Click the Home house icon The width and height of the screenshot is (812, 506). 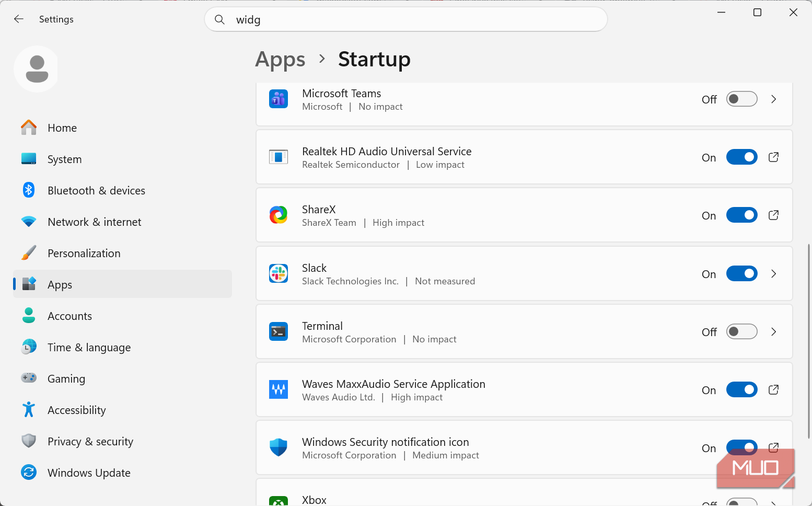[x=29, y=128]
